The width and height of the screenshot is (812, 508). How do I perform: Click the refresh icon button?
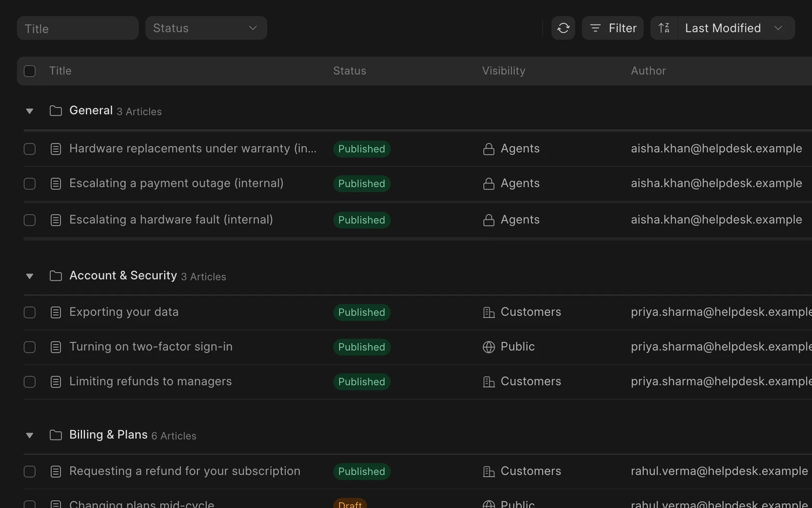pyautogui.click(x=563, y=28)
